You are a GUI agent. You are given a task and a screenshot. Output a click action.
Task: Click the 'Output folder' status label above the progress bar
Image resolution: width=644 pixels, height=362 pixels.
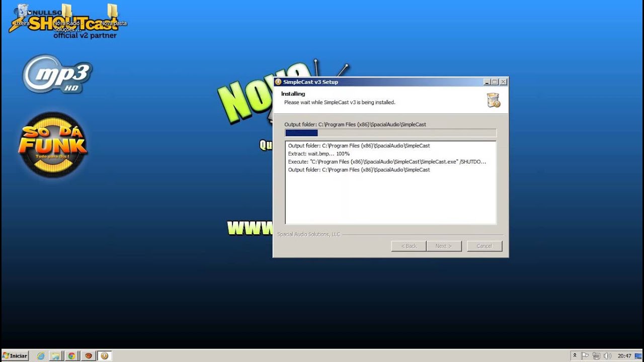(x=355, y=124)
